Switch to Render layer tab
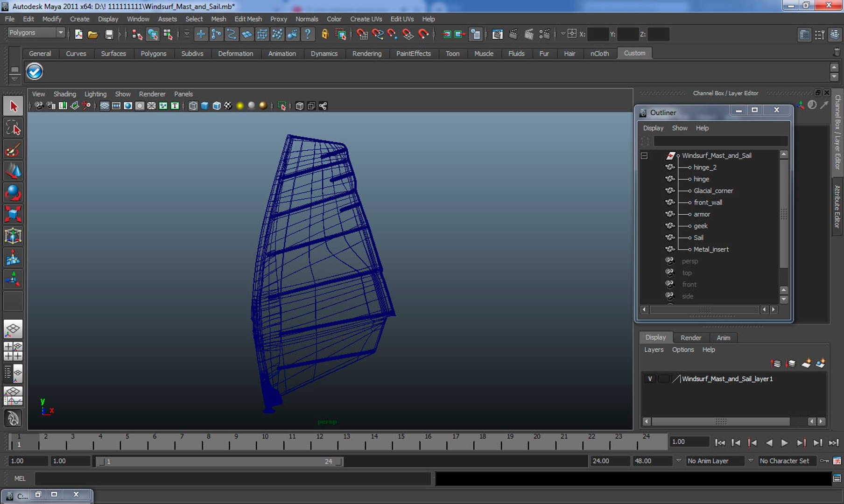This screenshot has width=844, height=504. pos(690,337)
